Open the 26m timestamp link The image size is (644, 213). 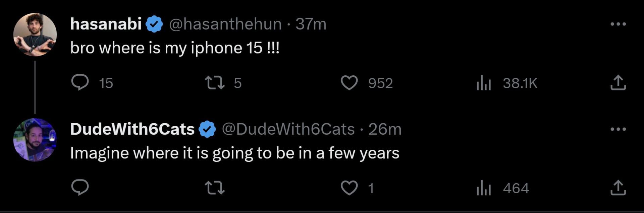[x=385, y=129]
